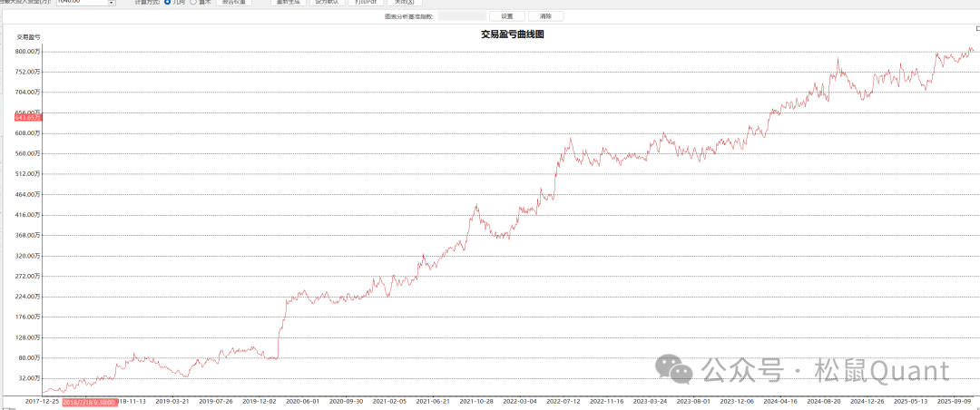Click the red 643.65万 marker on Y-axis
Viewport: 980px width, 410px height.
coord(28,117)
